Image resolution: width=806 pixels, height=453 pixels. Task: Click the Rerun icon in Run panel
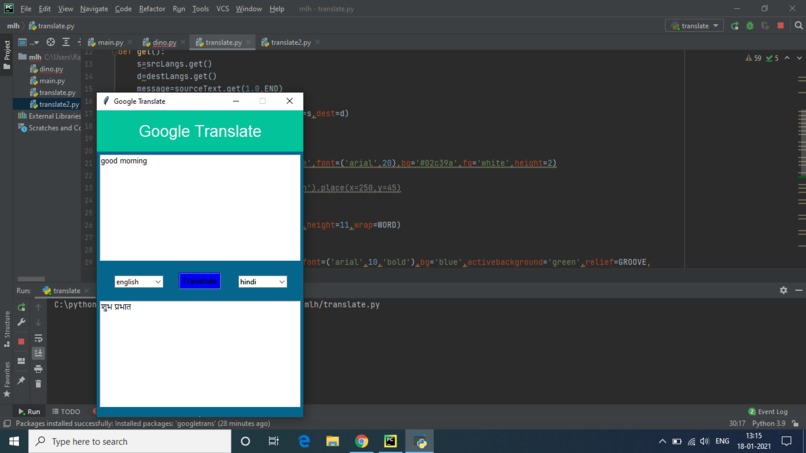point(22,307)
